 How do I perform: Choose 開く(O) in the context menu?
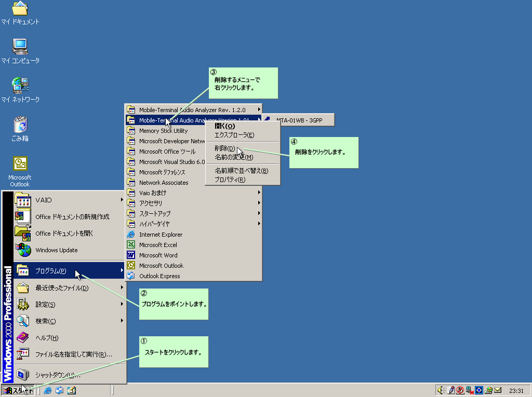click(243, 126)
